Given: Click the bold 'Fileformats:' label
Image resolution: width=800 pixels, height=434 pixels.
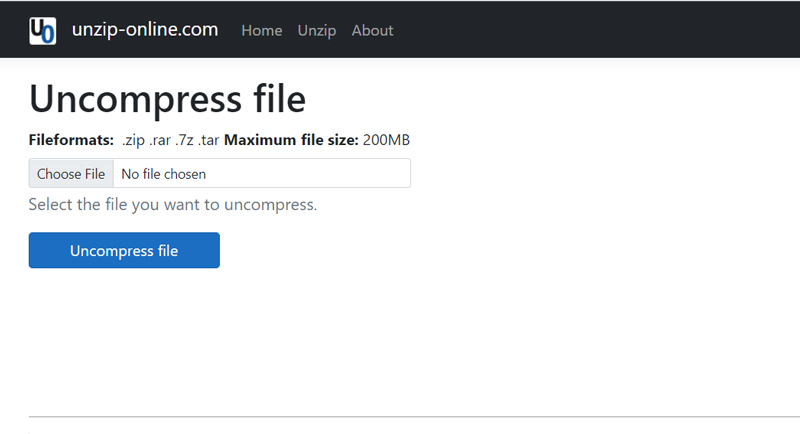Looking at the screenshot, I should click(71, 140).
